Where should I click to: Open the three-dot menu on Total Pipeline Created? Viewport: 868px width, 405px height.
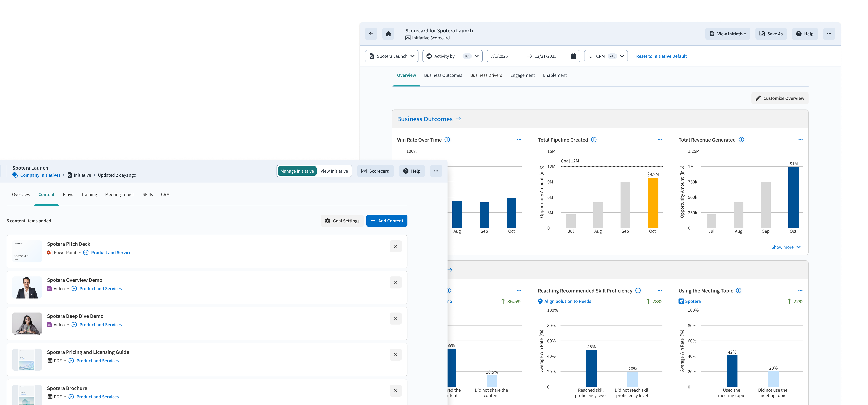[660, 140]
